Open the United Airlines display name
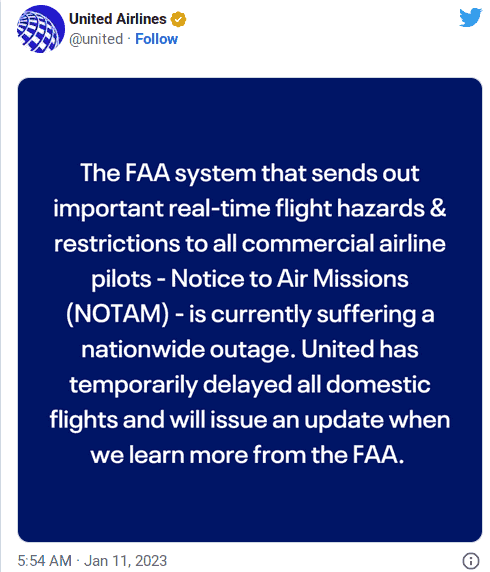 117,19
